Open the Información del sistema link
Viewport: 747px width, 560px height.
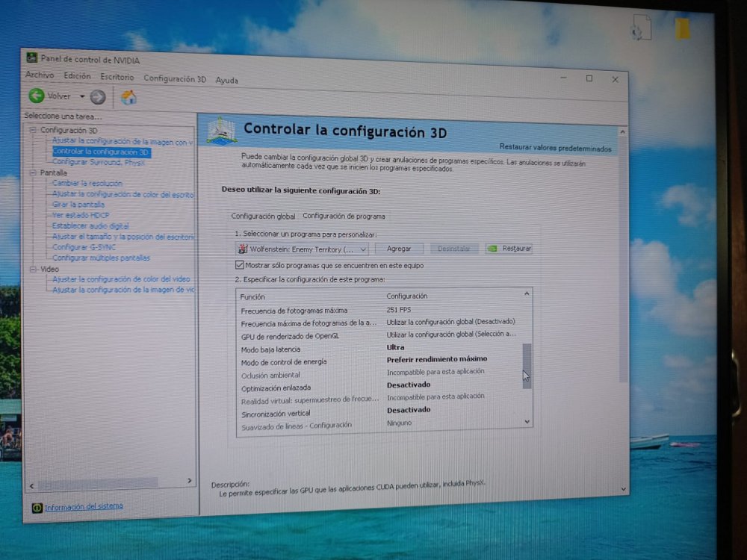pyautogui.click(x=84, y=506)
